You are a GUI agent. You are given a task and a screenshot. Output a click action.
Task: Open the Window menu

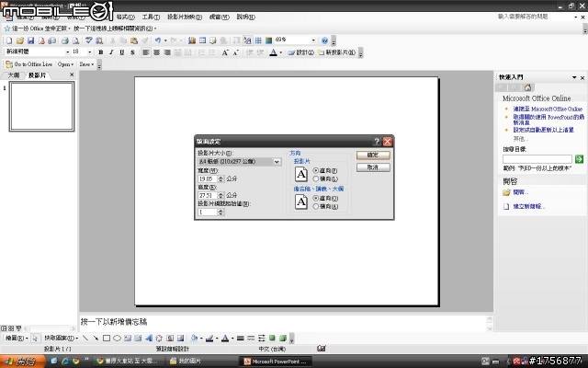tap(219, 17)
